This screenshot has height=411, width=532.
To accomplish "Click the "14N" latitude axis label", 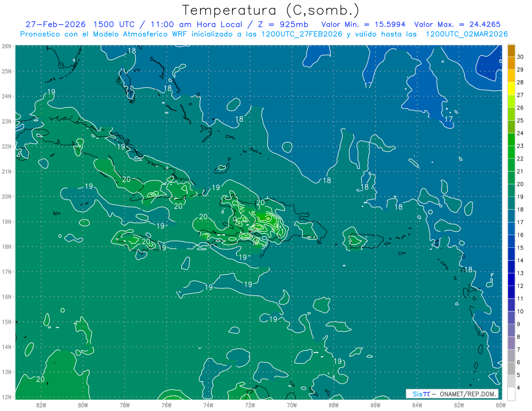I will (7, 347).
